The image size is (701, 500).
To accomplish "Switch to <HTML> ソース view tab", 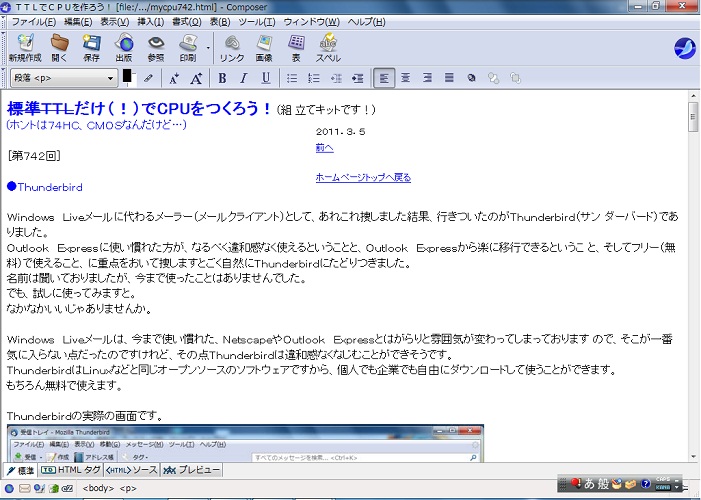I will (131, 470).
